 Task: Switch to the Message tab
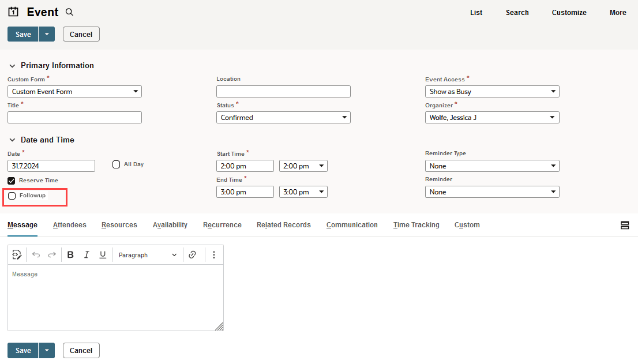tap(22, 225)
